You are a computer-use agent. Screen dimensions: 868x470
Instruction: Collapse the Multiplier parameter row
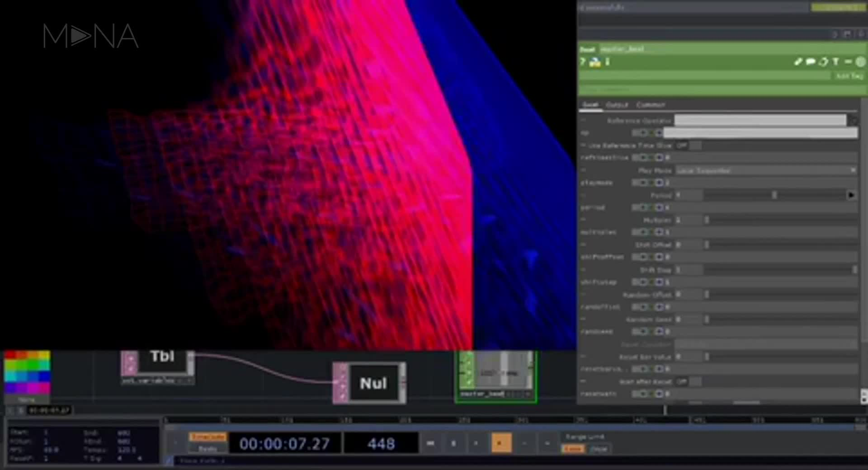tap(583, 220)
